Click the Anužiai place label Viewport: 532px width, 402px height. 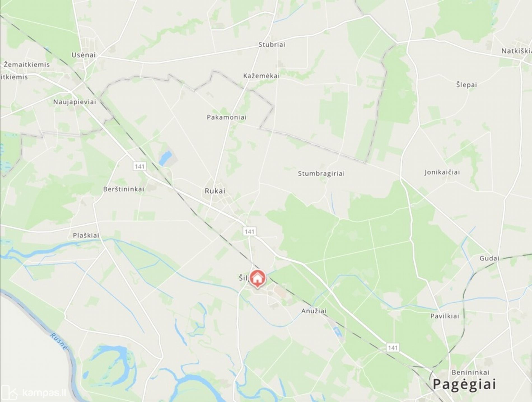click(x=314, y=311)
